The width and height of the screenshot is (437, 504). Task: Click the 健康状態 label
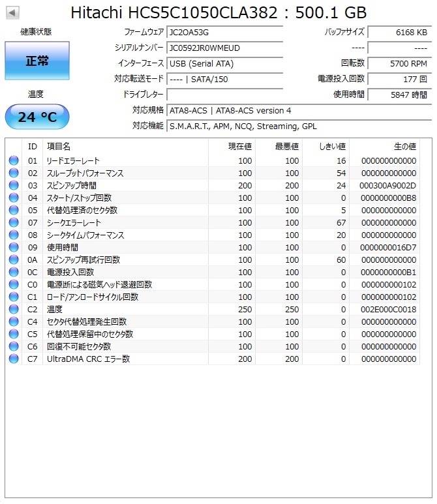[36, 32]
